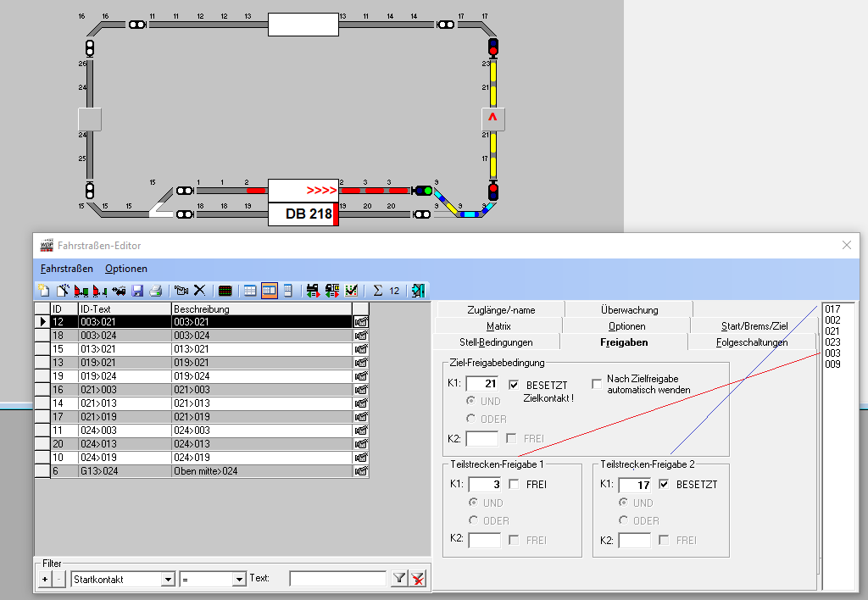Click the exit door icon in toolbar
Image resolution: width=868 pixels, height=600 pixels.
pyautogui.click(x=418, y=291)
